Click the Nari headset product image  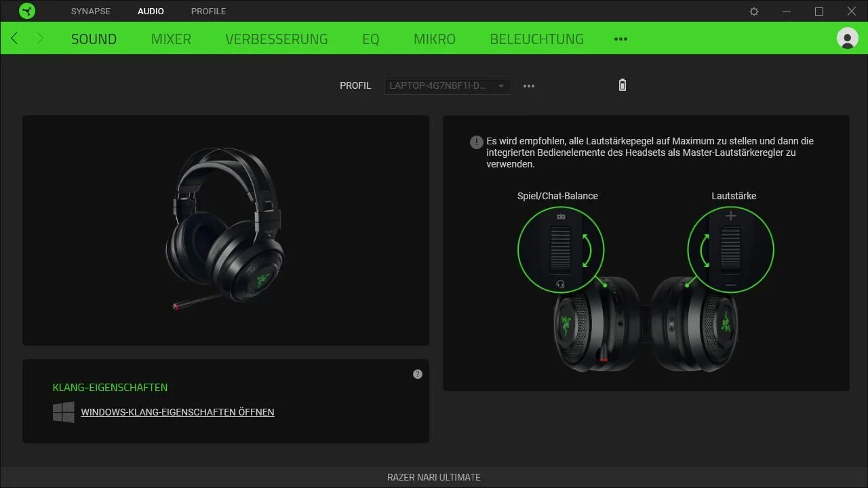pos(226,229)
